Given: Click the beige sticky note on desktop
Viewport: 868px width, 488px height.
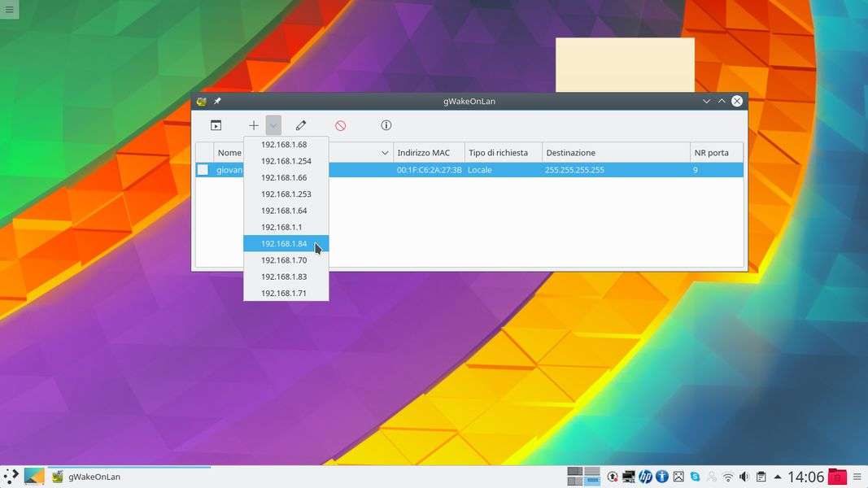Looking at the screenshot, I should [625, 64].
